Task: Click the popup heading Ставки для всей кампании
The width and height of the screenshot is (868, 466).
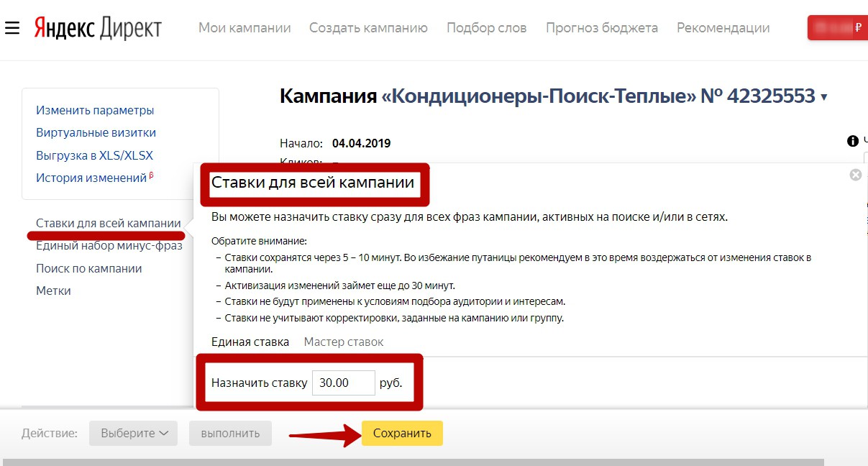Action: coord(313,183)
